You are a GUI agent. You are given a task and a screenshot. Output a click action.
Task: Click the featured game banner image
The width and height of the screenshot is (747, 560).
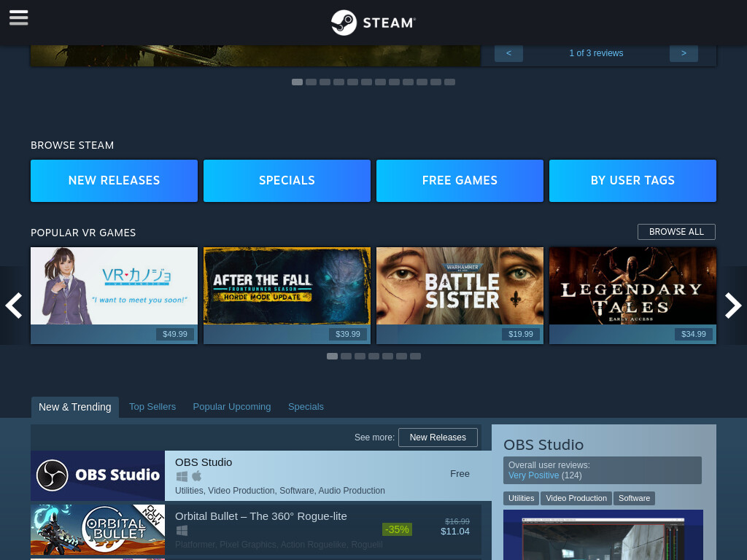click(x=255, y=55)
